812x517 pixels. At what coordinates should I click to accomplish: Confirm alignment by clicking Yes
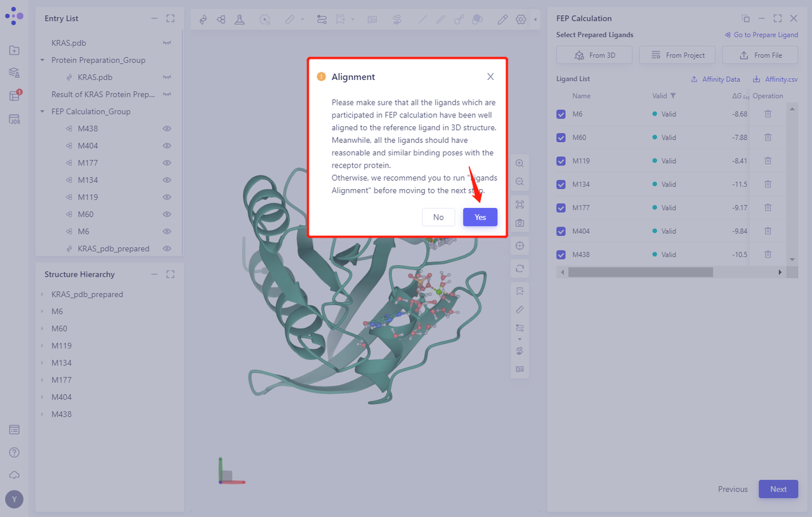coord(480,217)
